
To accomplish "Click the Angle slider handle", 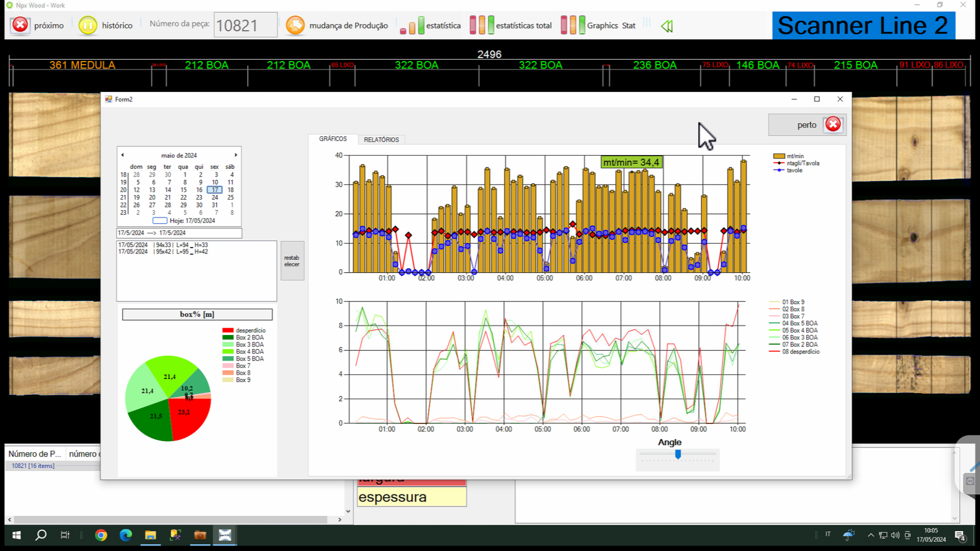I will pos(678,454).
